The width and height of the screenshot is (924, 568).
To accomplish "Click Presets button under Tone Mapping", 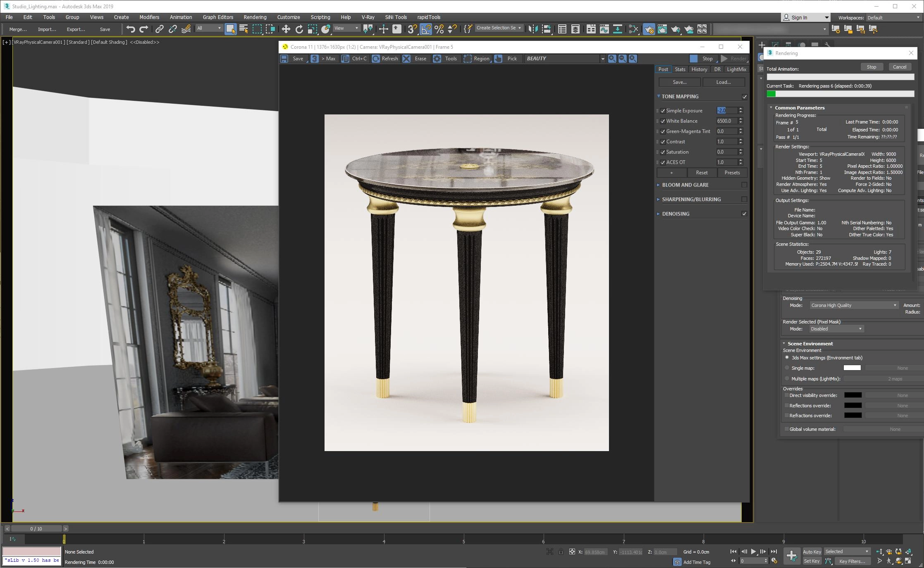I will [x=732, y=173].
